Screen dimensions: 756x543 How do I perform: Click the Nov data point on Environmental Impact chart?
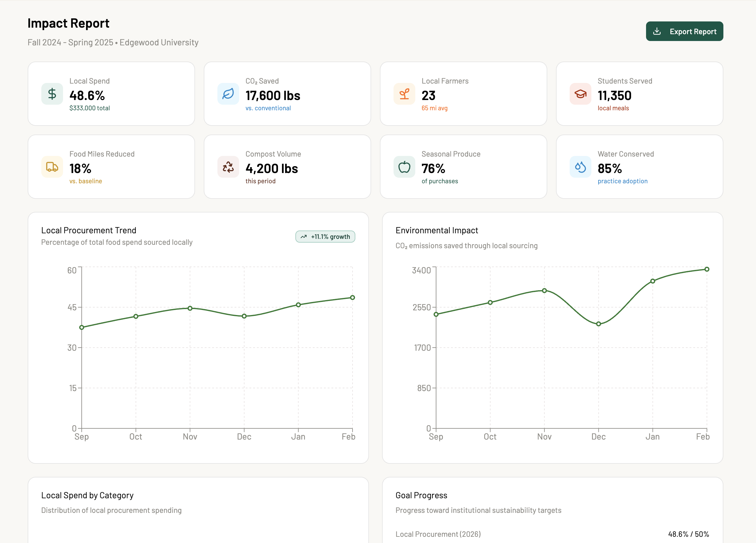click(x=544, y=291)
